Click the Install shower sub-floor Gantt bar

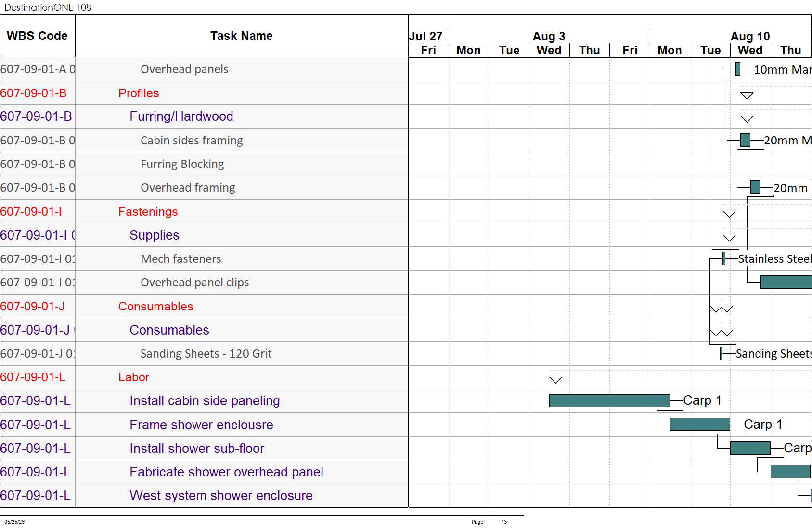(750, 448)
